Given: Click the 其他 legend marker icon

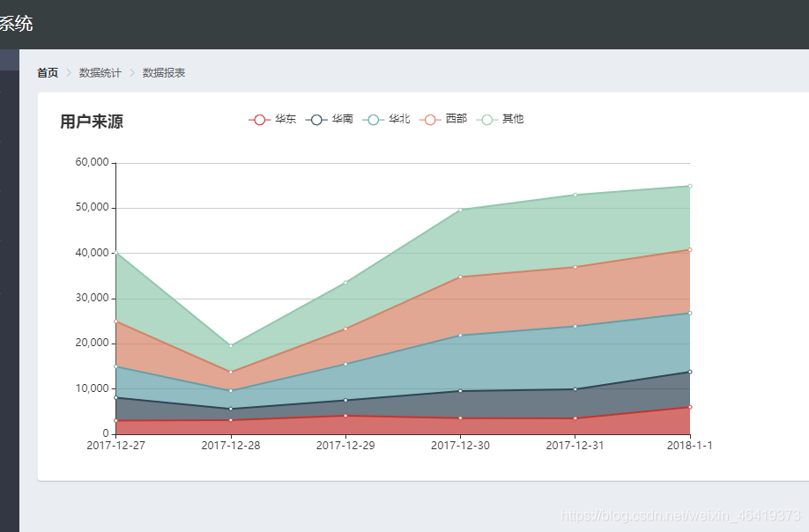Looking at the screenshot, I should [x=487, y=120].
